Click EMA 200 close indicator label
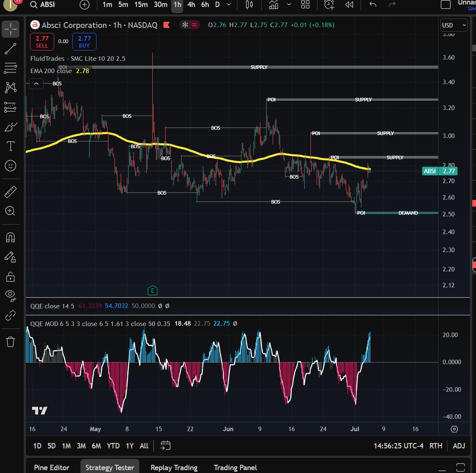The image size is (476, 473). click(51, 71)
